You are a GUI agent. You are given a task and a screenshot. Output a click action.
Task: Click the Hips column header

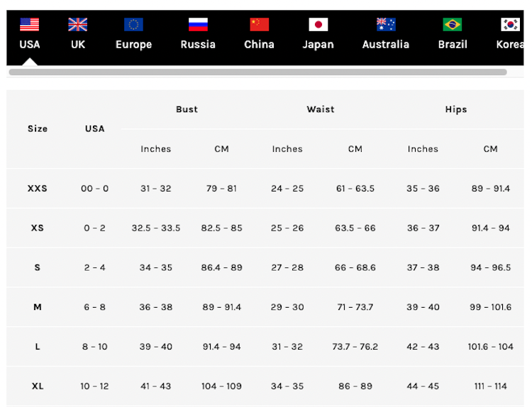[x=456, y=109]
